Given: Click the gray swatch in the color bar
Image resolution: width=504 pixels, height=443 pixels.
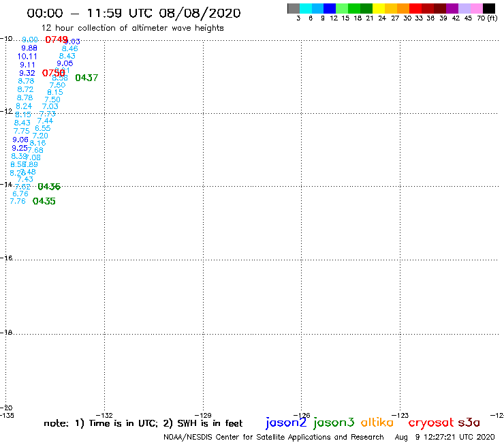Looking at the screenshot, I should [294, 8].
